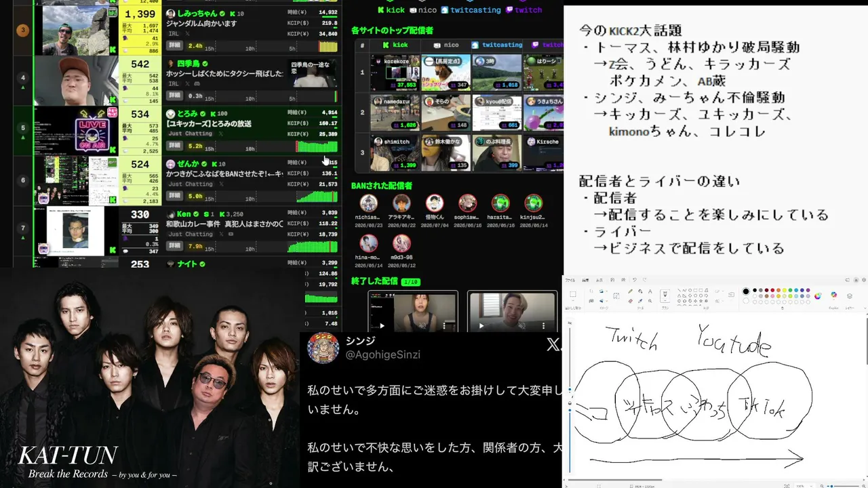The image size is (868, 488).
Task: Open the Edit colors wheel in Paint
Action: (x=818, y=296)
